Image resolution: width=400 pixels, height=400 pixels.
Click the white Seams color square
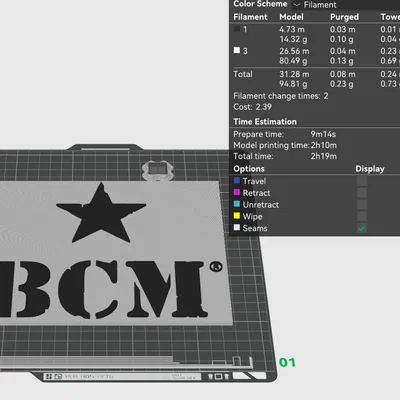point(237,228)
